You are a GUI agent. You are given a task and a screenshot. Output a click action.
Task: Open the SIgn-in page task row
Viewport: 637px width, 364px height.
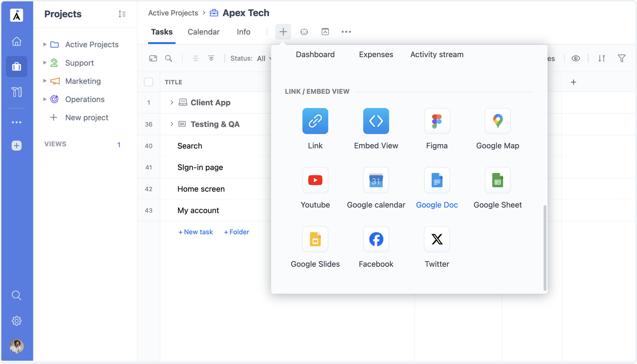200,167
